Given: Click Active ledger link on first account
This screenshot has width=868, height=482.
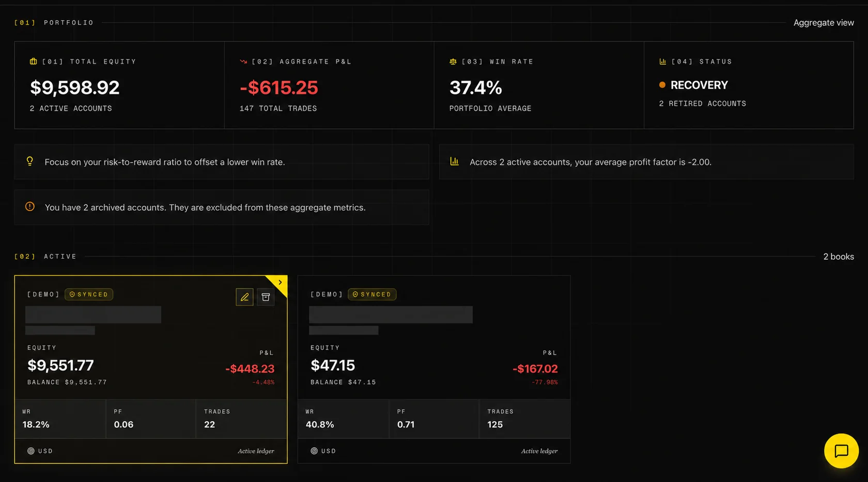Looking at the screenshot, I should coord(256,451).
